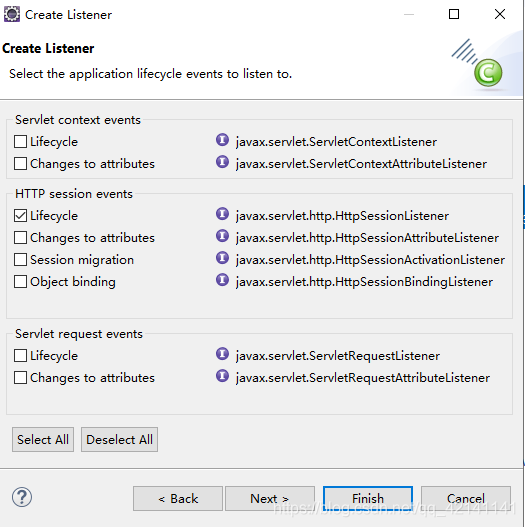The width and height of the screenshot is (525, 527).
Task: Click interface icon beside HttpSessionBindingListener
Action: [222, 280]
